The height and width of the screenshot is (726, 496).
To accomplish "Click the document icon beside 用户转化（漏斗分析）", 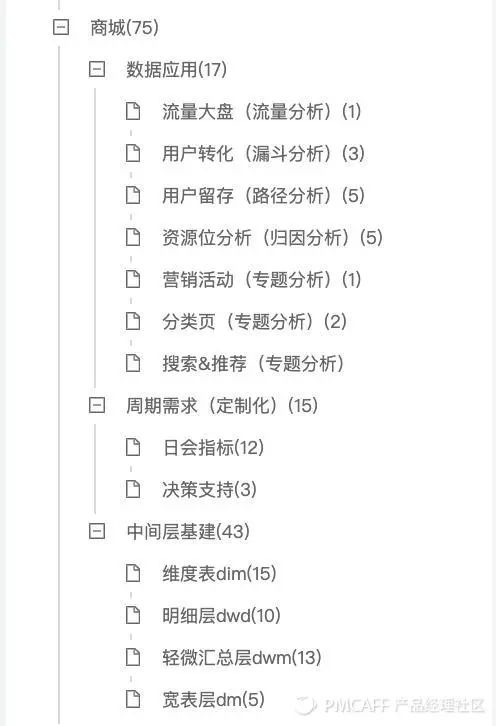I will tap(133, 153).
